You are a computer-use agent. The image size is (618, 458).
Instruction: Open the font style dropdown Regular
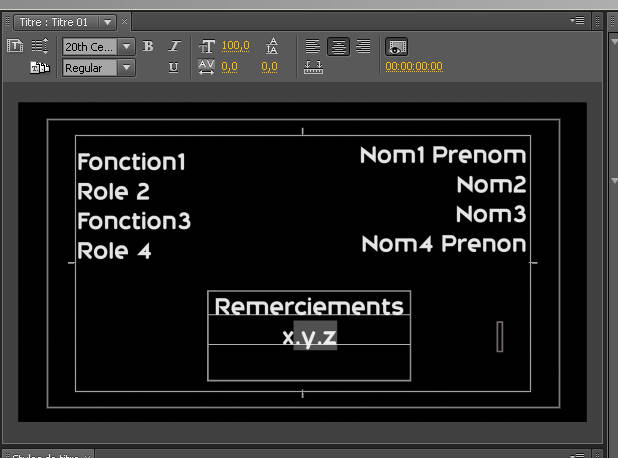[x=99, y=68]
